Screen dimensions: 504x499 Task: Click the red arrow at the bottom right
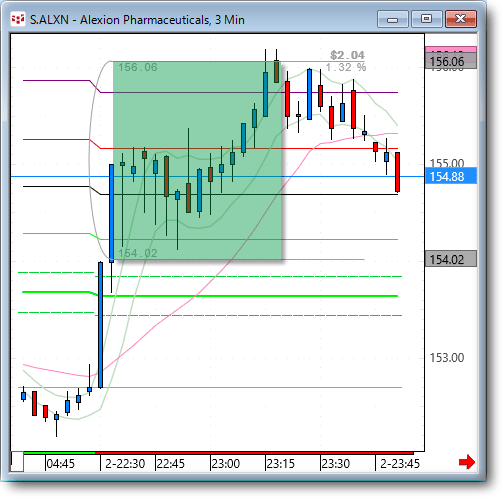pos(467,462)
